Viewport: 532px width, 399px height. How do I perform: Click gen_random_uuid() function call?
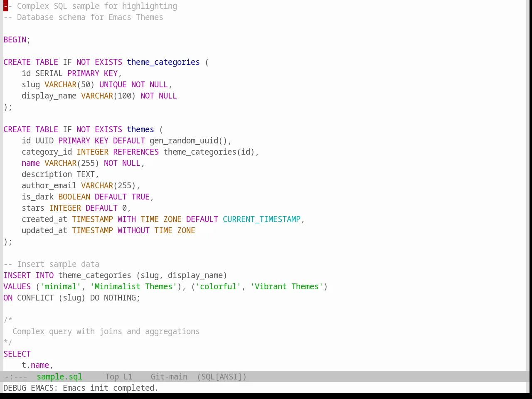click(x=188, y=140)
